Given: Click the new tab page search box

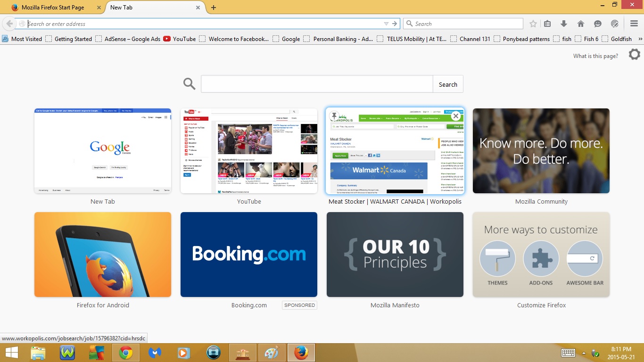Looking at the screenshot, I should [317, 84].
